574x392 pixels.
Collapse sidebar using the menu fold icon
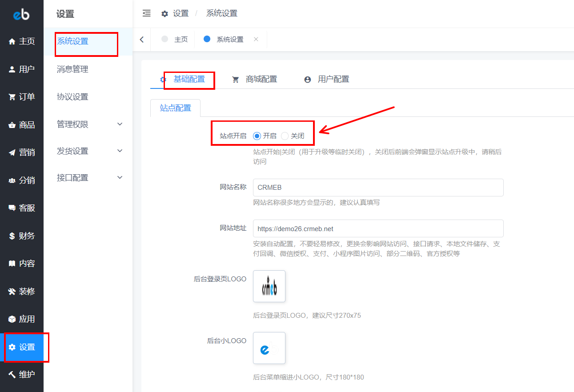(x=146, y=13)
